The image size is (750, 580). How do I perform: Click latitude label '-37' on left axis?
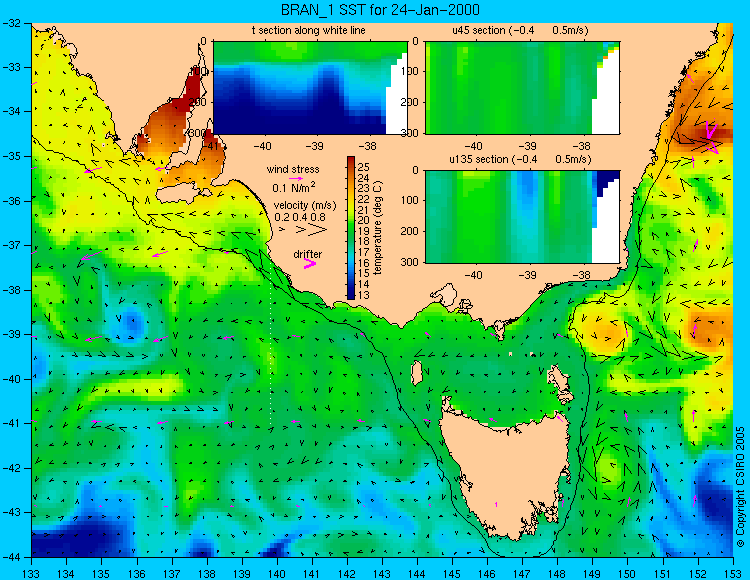11,245
